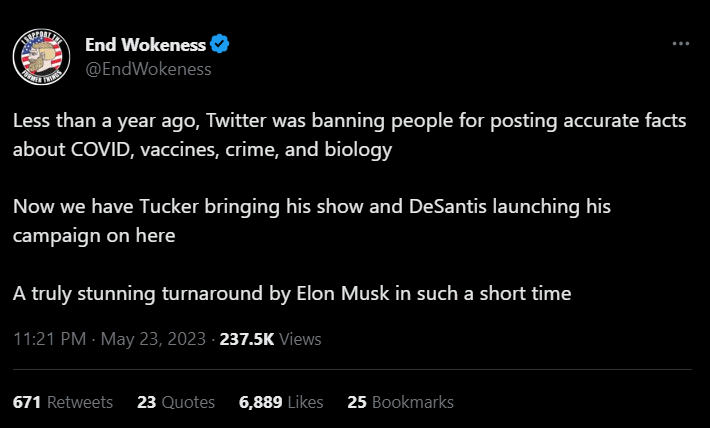Open the three-dot more options menu

tap(681, 44)
